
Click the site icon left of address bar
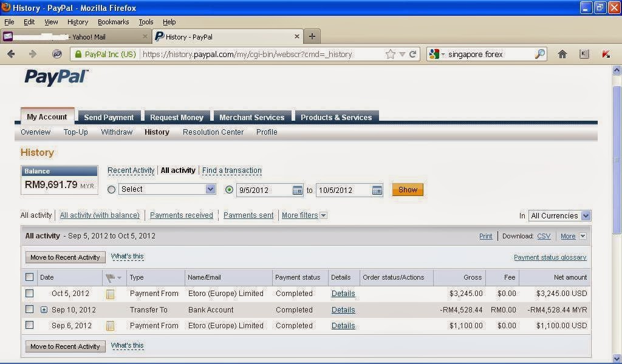pos(56,54)
